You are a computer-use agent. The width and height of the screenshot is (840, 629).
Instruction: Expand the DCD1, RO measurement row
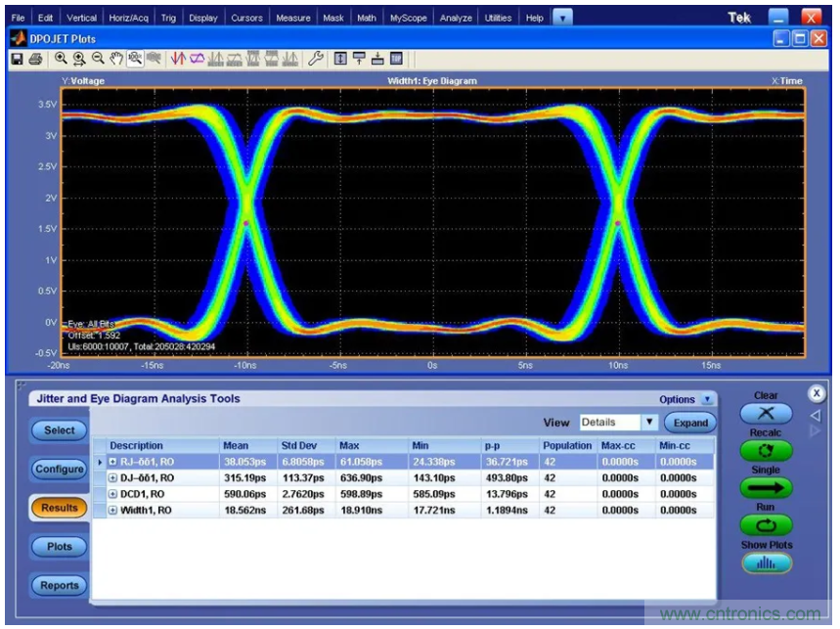point(112,494)
